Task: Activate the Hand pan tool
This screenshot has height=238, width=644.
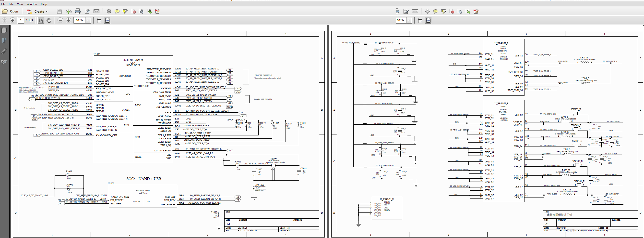Action: (x=49, y=20)
